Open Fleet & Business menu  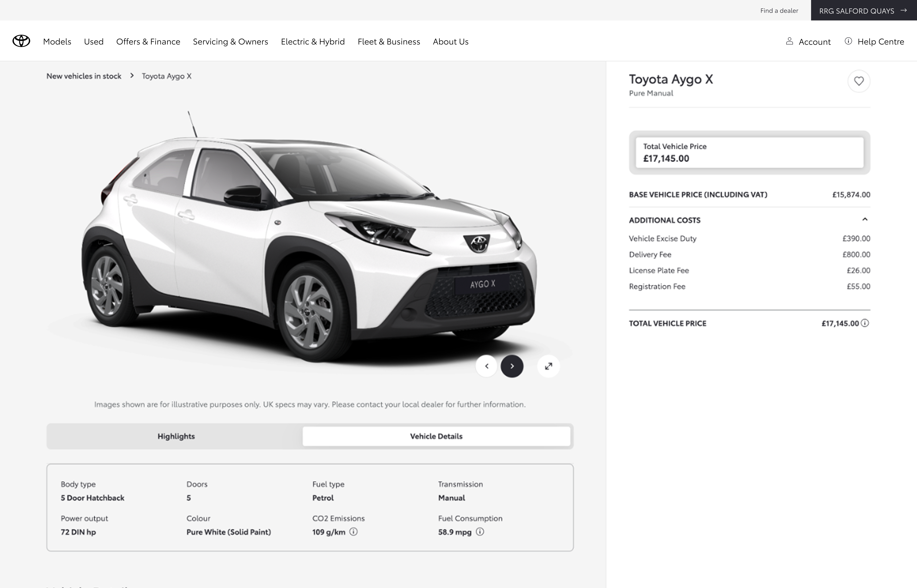389,41
